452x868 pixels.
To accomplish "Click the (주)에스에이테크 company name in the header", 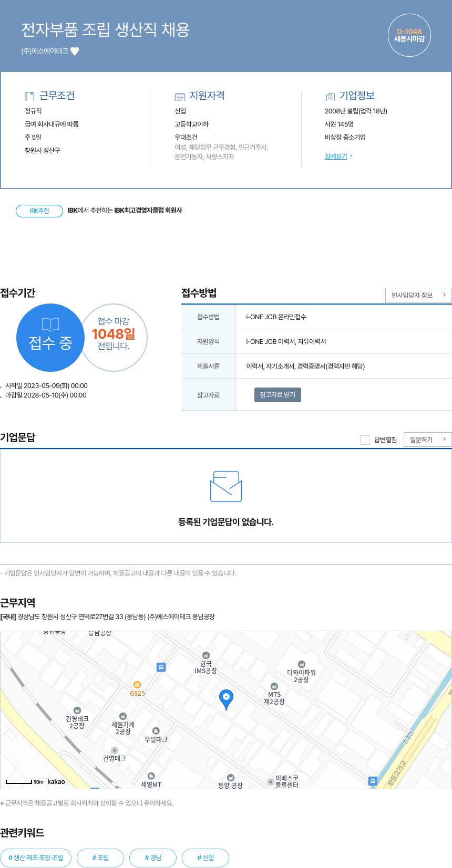I will tap(45, 51).
